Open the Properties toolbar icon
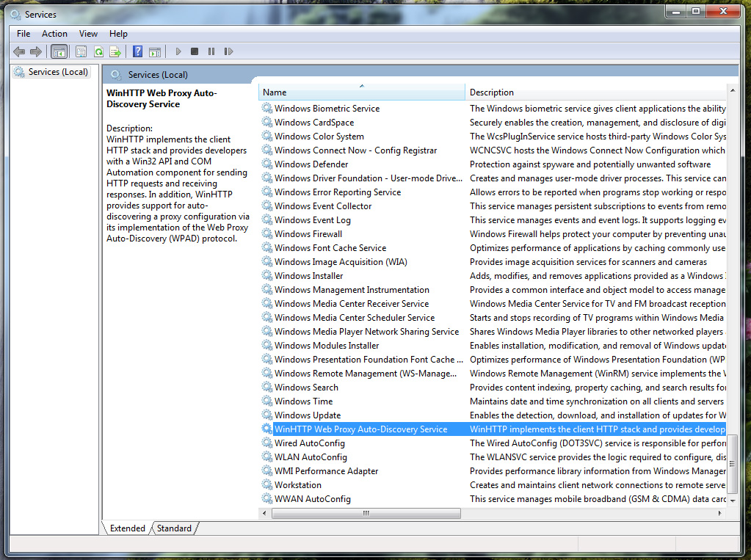Image resolution: width=751 pixels, height=560 pixels. tap(81, 51)
